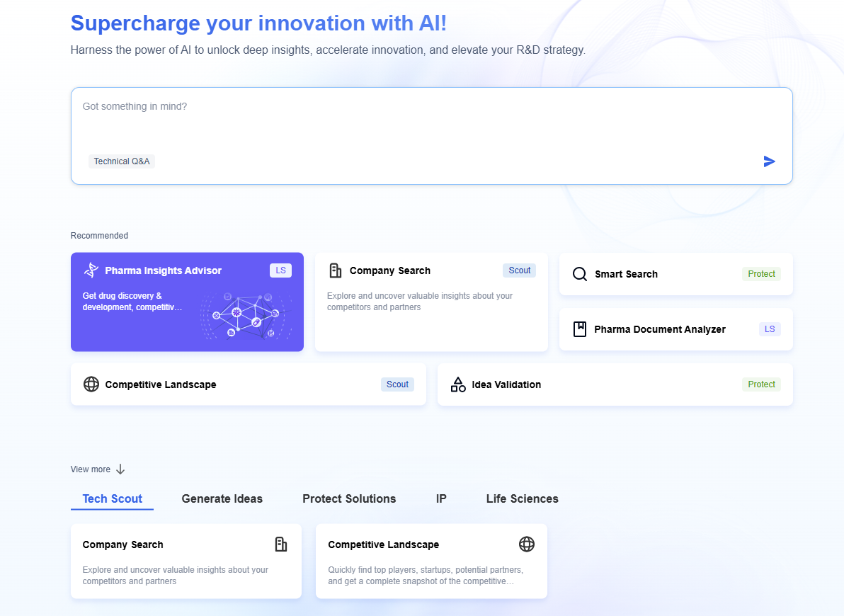
Task: Select the Tech Scout tab
Action: (113, 499)
